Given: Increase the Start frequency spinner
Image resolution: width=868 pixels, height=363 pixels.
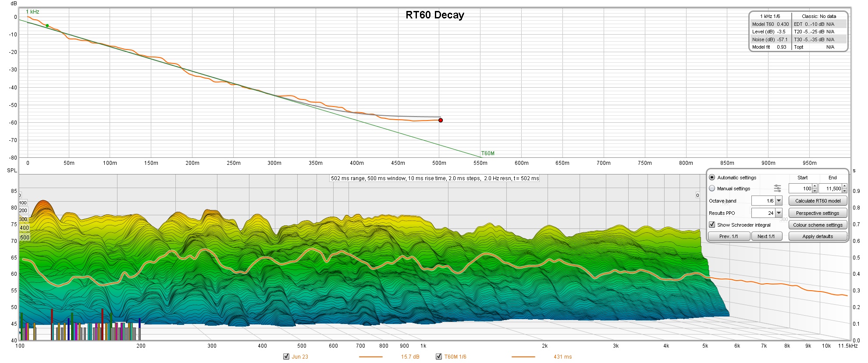Looking at the screenshot, I should (x=815, y=186).
